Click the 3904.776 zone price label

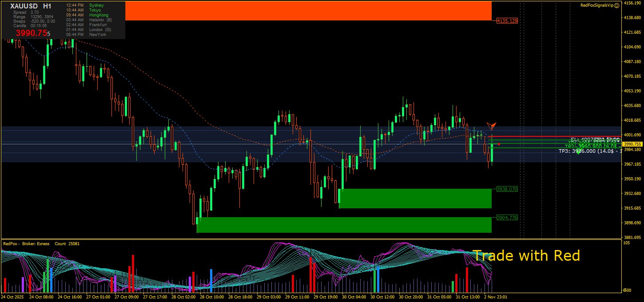point(507,218)
